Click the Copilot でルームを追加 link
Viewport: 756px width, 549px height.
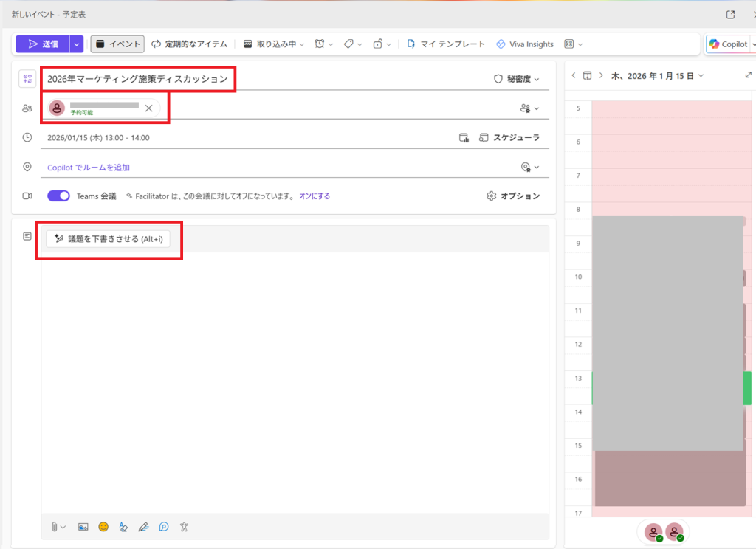tap(89, 168)
